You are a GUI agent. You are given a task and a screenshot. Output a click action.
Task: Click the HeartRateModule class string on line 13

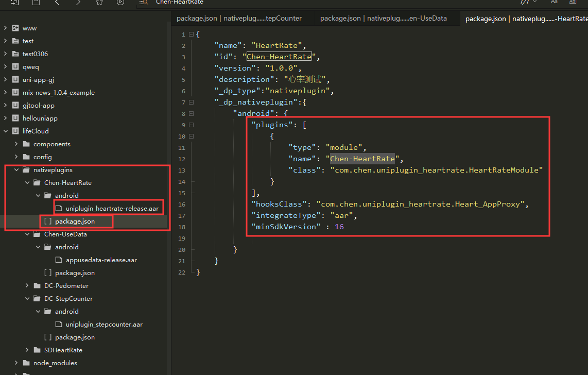click(437, 171)
